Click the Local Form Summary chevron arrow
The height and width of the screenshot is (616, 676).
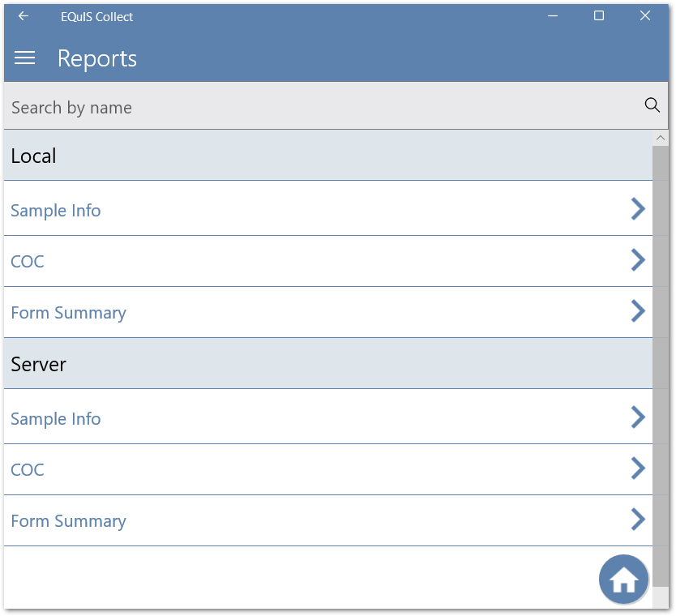638,311
